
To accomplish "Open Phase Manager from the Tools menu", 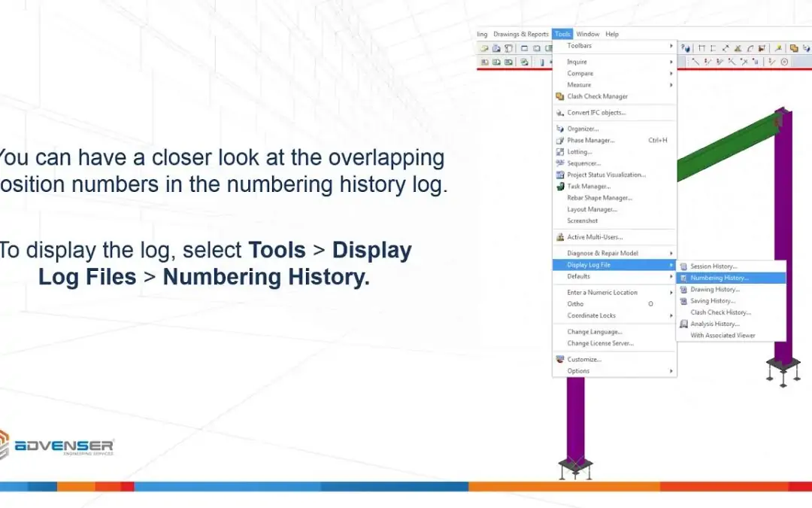I will [590, 140].
